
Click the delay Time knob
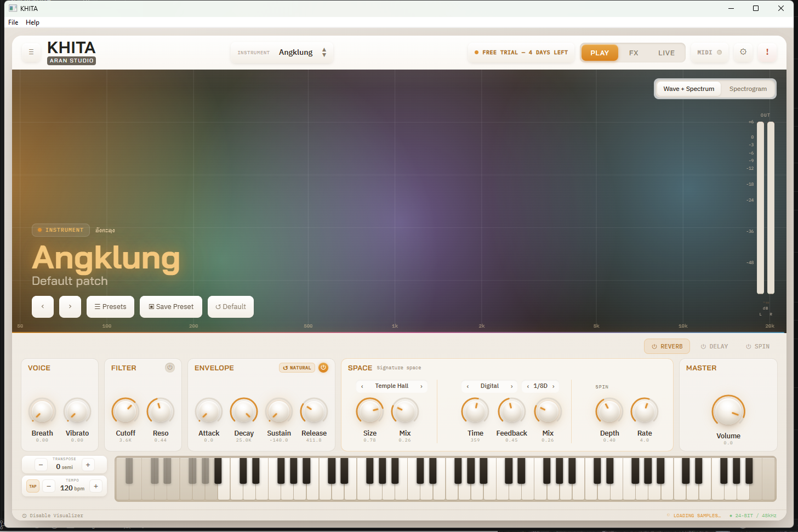click(475, 411)
